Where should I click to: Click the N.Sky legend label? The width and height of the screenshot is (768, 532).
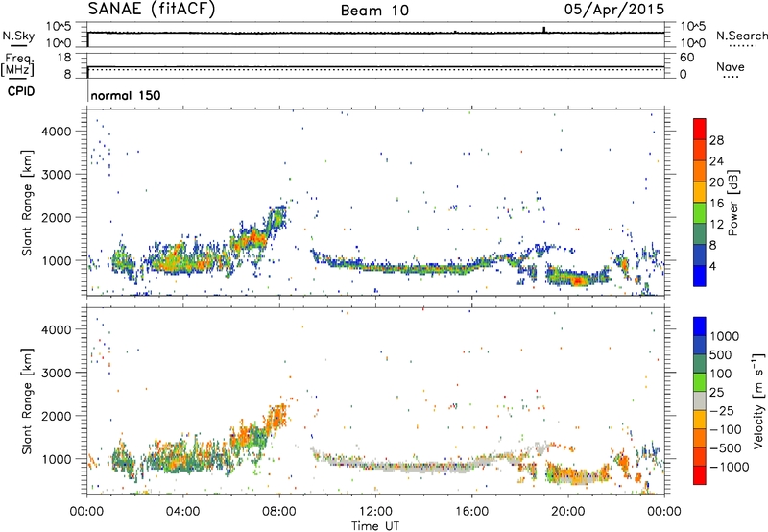(x=18, y=36)
